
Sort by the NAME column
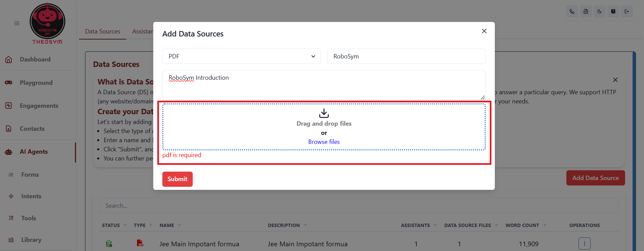point(170,225)
